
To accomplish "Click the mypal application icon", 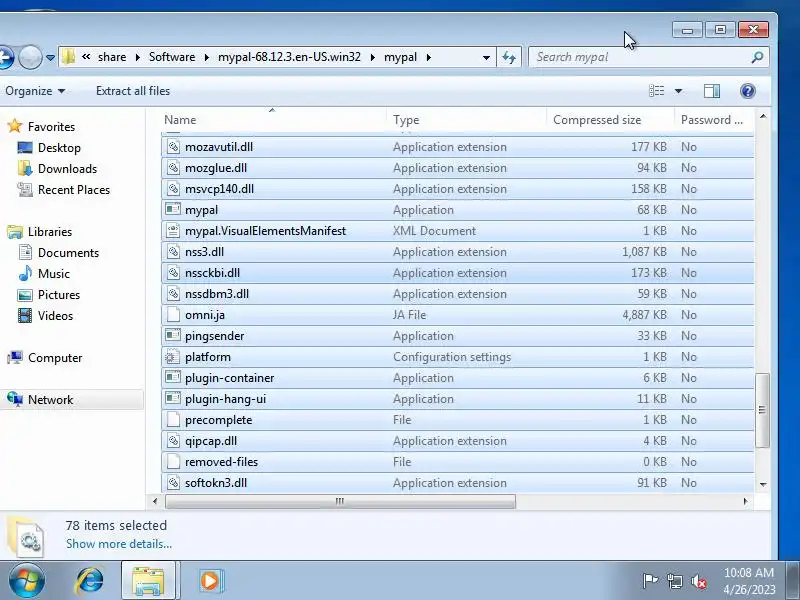I will pyautogui.click(x=173, y=210).
